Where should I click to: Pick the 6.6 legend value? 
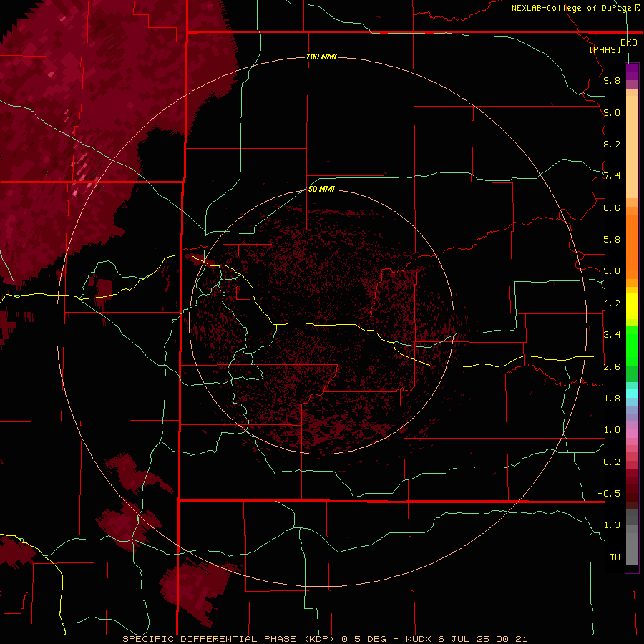[x=612, y=208]
